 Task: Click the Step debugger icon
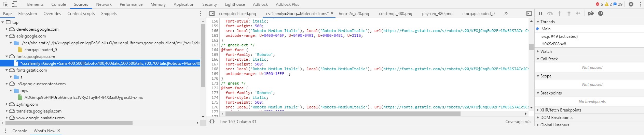(578, 13)
